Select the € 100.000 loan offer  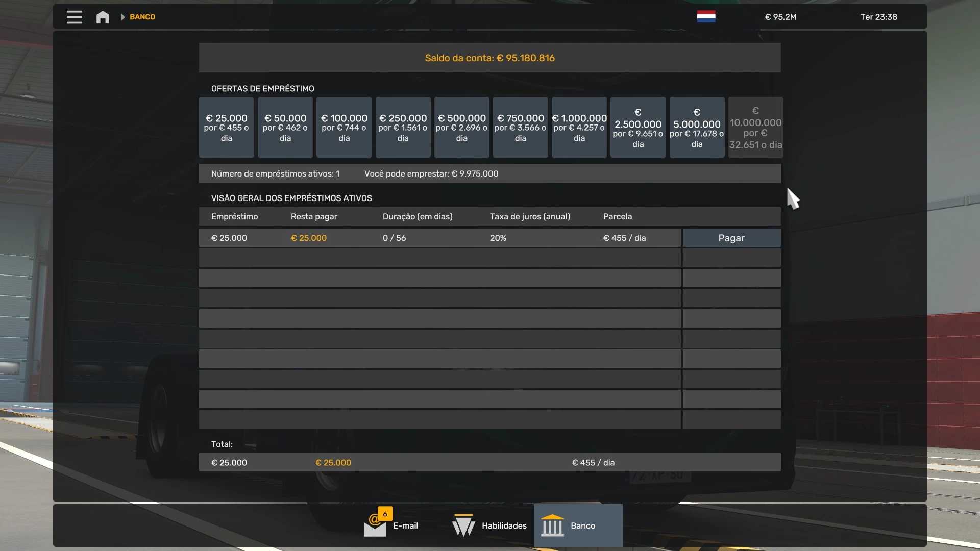tap(344, 128)
